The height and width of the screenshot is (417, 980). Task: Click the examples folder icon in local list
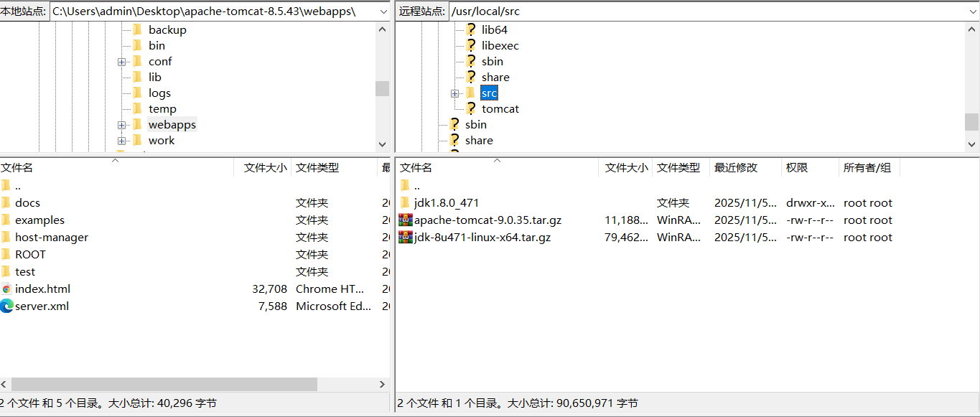coord(6,220)
